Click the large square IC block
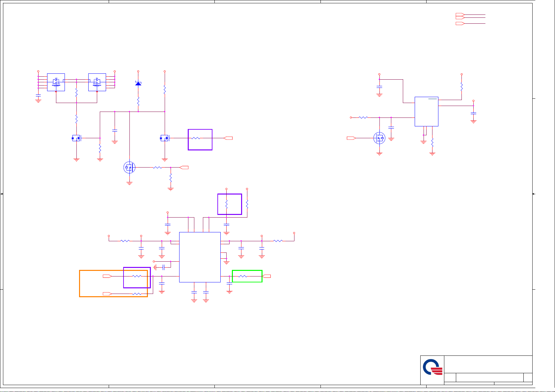This screenshot has width=555, height=392. (200, 257)
